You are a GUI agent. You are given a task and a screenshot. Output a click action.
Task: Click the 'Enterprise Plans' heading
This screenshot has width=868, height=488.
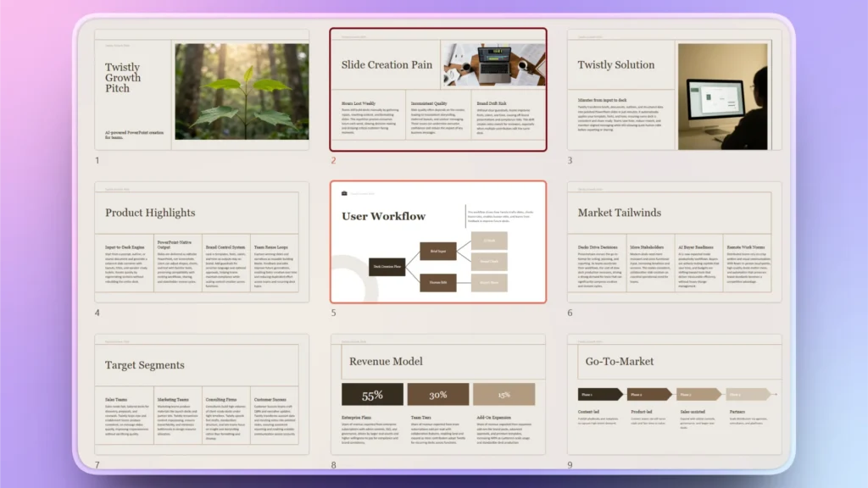357,418
